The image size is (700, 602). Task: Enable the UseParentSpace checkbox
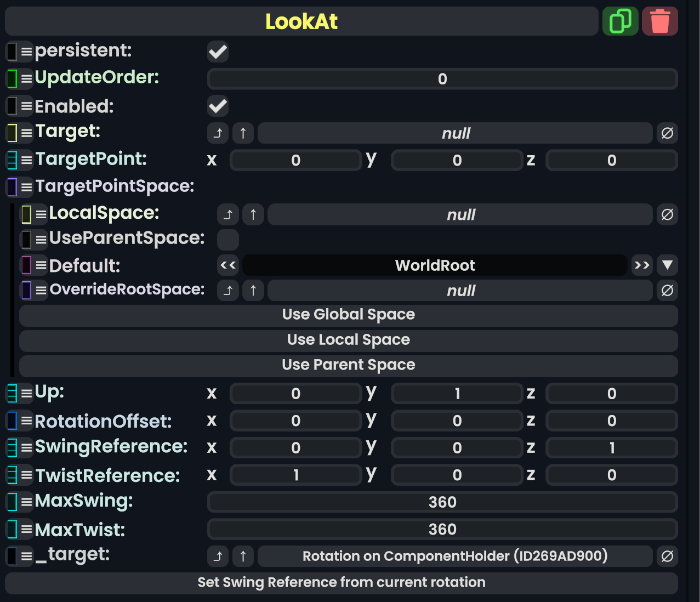tap(227, 240)
